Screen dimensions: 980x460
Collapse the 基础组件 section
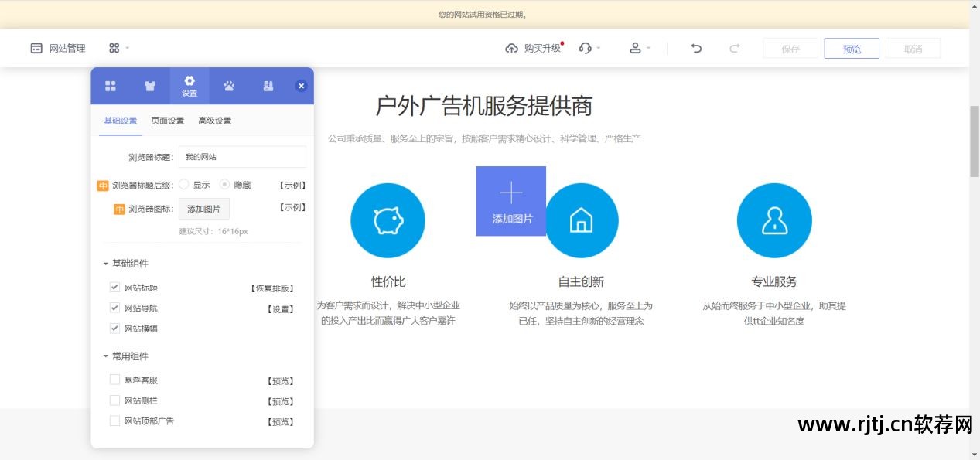[106, 264]
